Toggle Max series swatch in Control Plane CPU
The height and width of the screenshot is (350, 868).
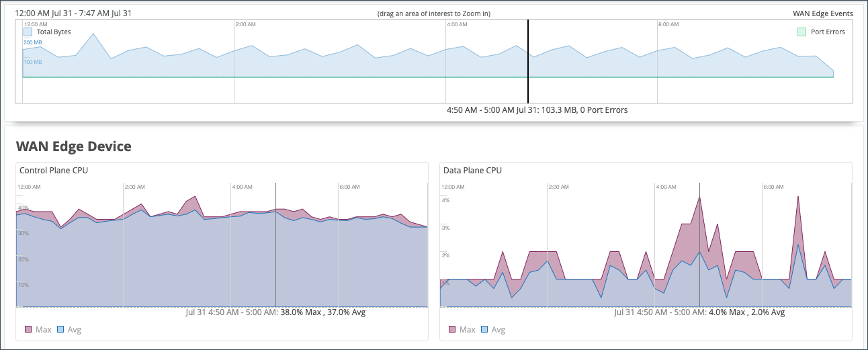pyautogui.click(x=28, y=329)
